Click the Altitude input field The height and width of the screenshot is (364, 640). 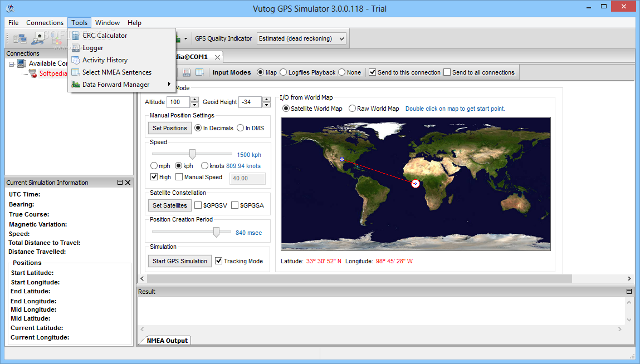tap(179, 102)
